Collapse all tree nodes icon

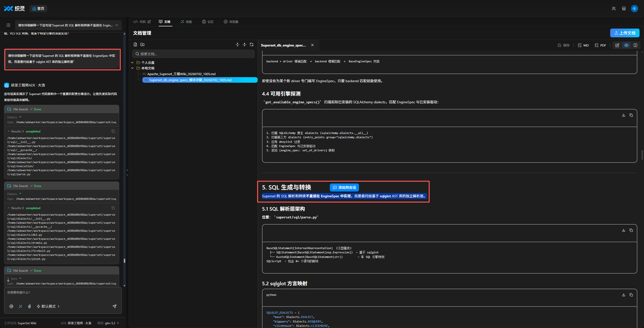245,44
